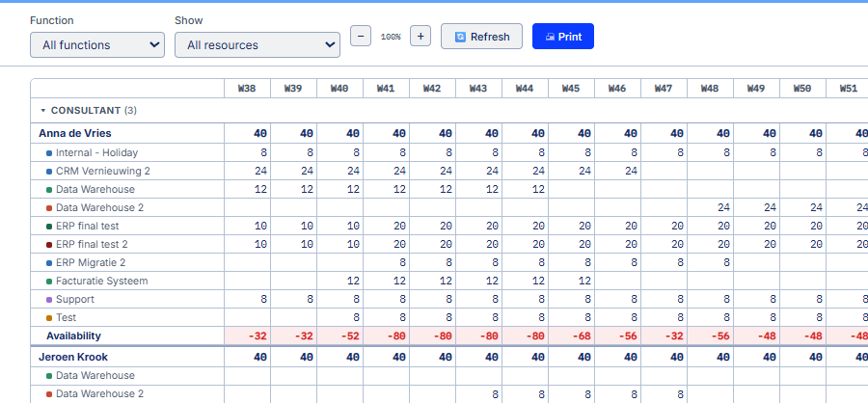
Task: Click the ERP Migratie 2 cell for W41
Action: [x=387, y=262]
